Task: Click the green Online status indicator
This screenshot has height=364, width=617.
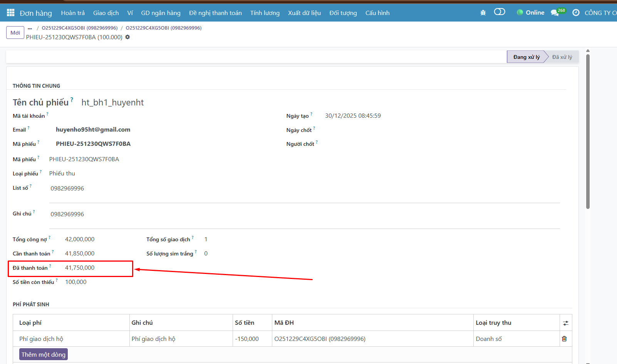Action: (x=530, y=13)
